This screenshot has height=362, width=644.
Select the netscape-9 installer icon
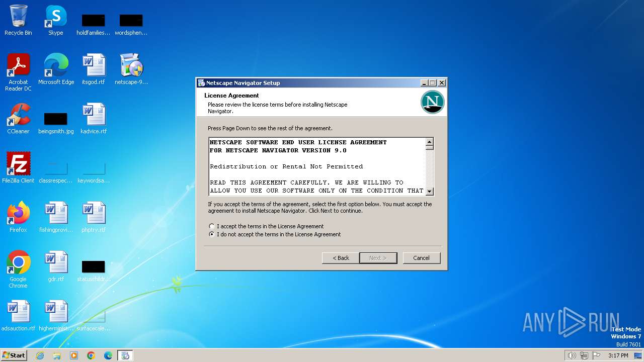pyautogui.click(x=131, y=69)
